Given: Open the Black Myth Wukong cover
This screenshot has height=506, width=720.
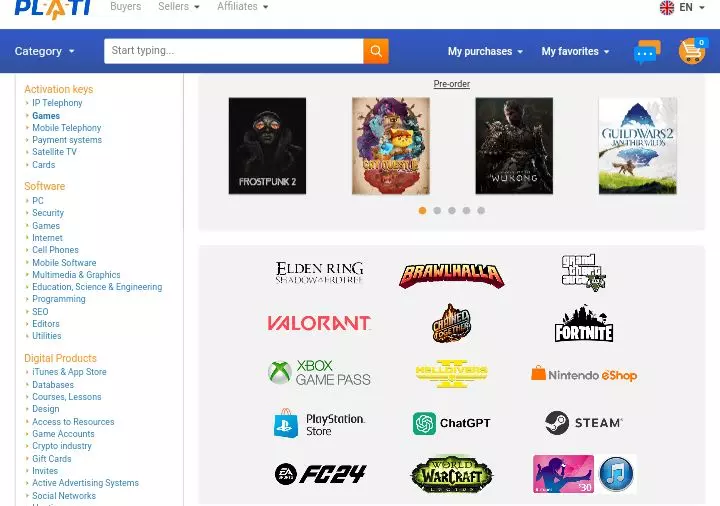Looking at the screenshot, I should coord(514,146).
